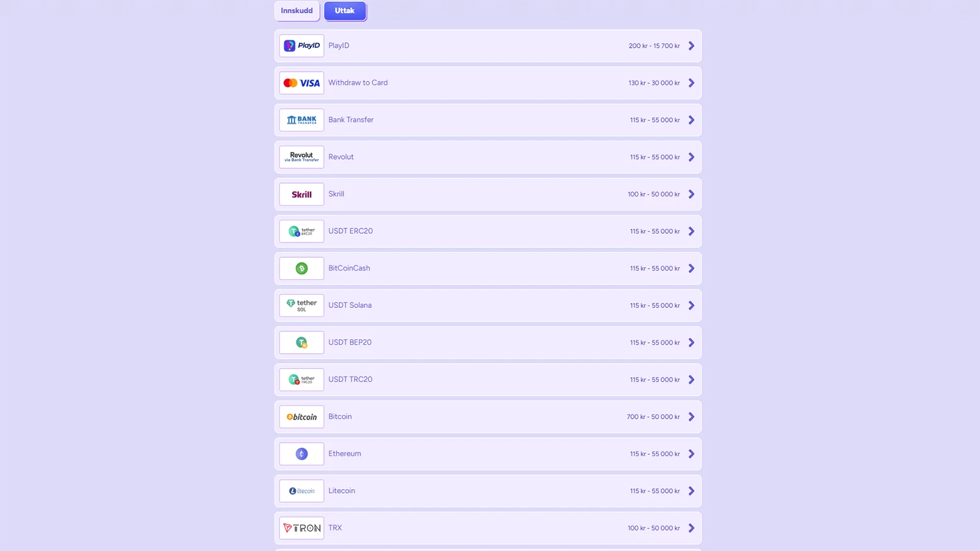Select the Uttak tab
This screenshot has width=980, height=551.
pos(345,11)
